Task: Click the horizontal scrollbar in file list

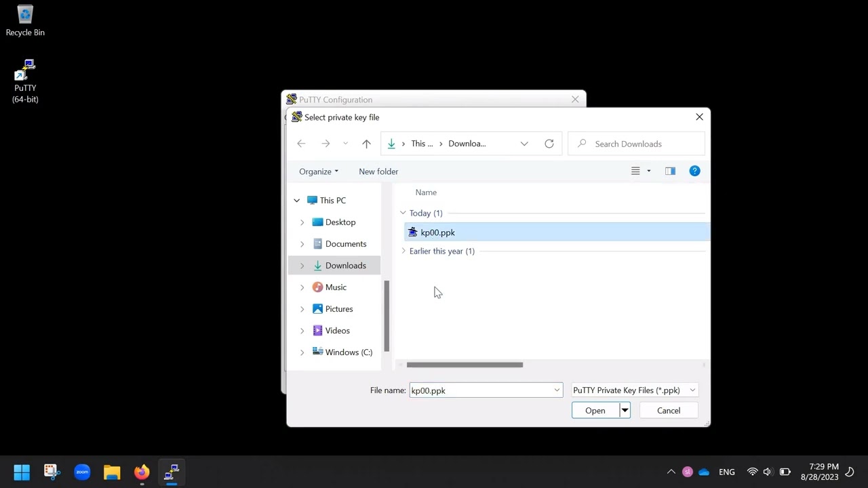Action: click(465, 365)
